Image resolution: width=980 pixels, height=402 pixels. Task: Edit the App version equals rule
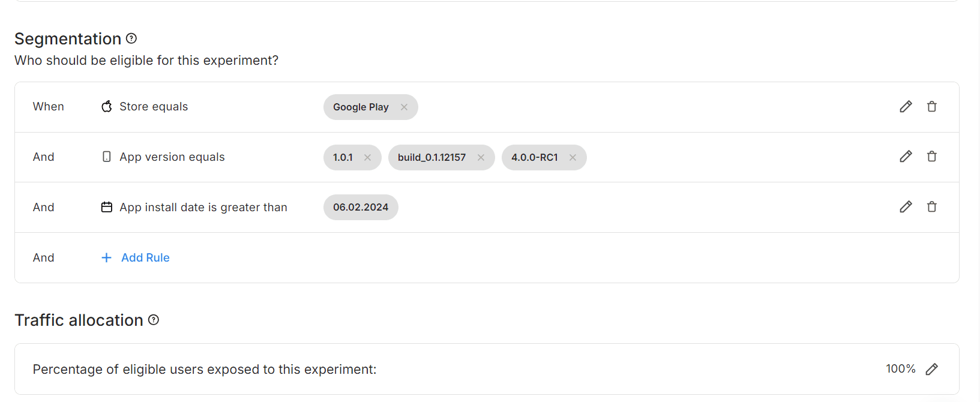coord(906,157)
